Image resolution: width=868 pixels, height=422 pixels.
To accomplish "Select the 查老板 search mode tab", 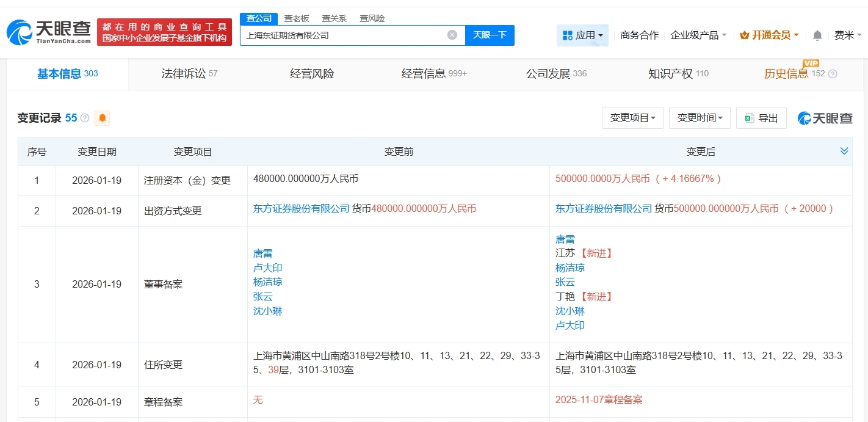I will 297,18.
